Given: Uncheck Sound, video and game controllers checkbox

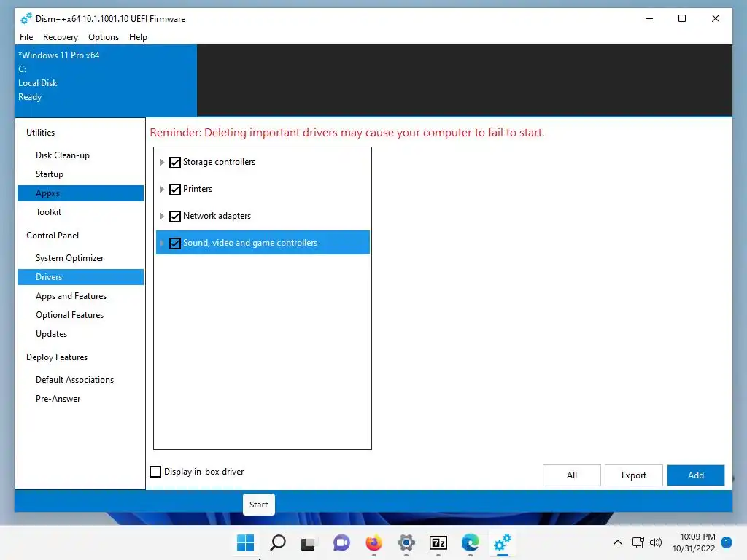Looking at the screenshot, I should (x=175, y=244).
